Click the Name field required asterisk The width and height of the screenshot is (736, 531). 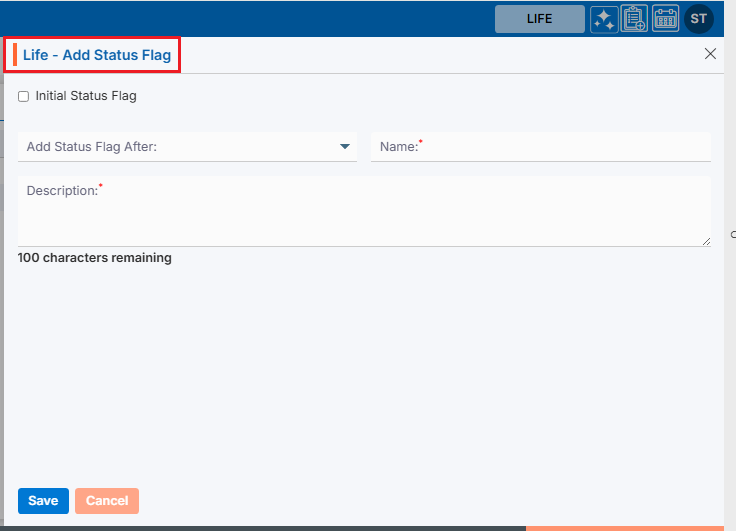(x=421, y=143)
